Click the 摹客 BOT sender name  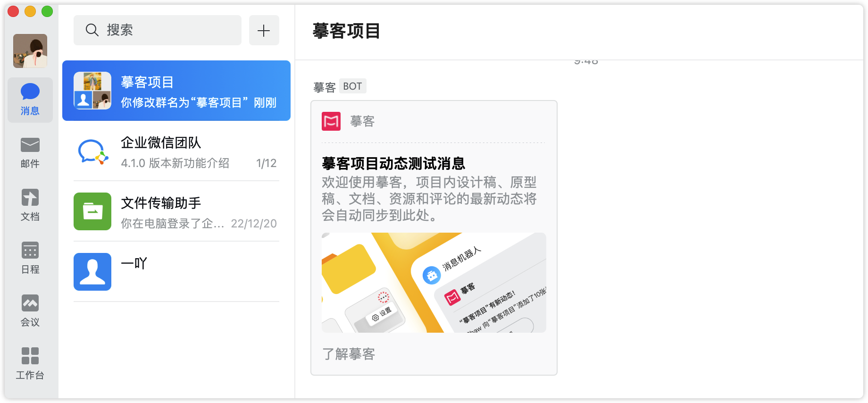point(325,87)
